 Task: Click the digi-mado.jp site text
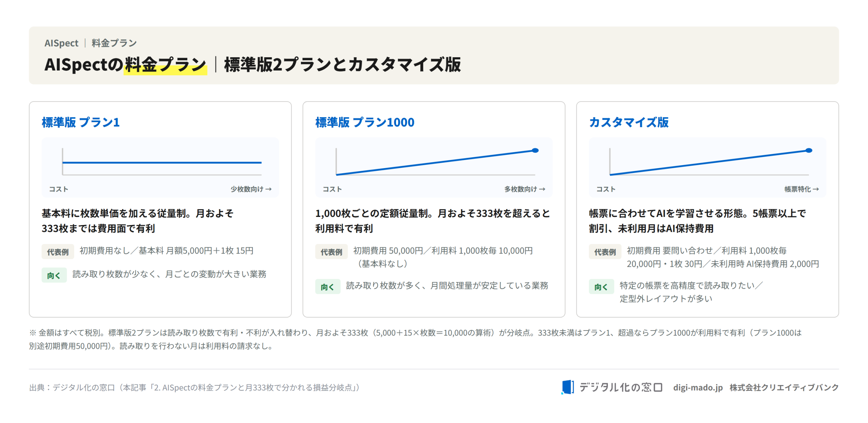coord(697,387)
